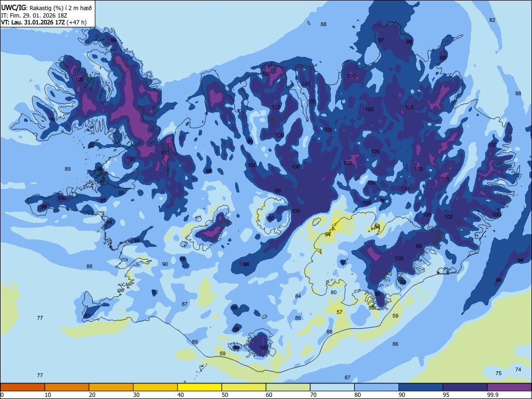
Task: Click the '57' value in the yellow area
Action: pos(339,312)
